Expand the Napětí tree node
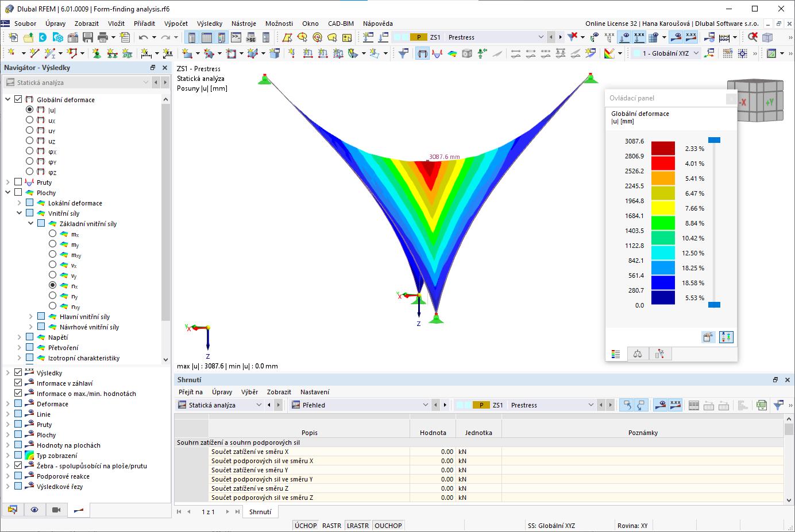This screenshot has height=532, width=795. click(20, 337)
